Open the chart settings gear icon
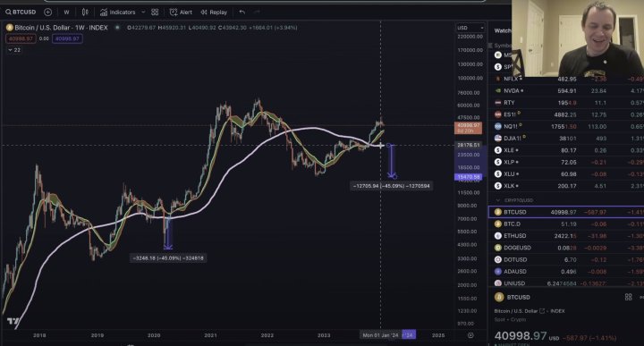Image resolution: width=644 pixels, height=346 pixels. click(470, 335)
